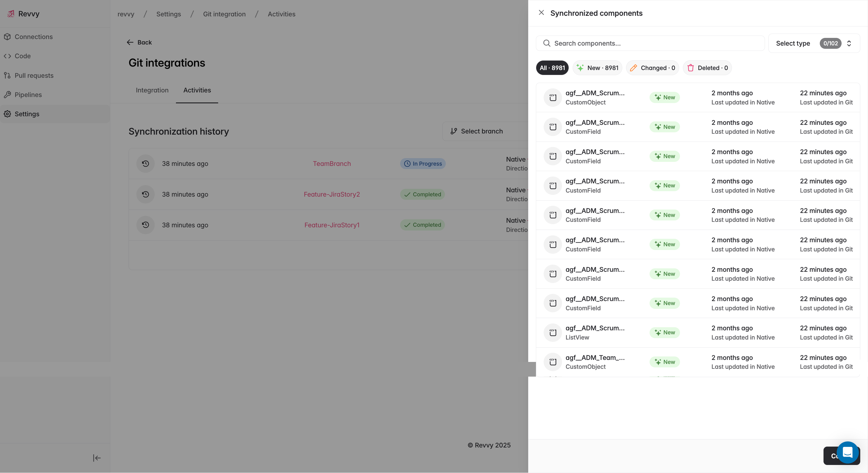The image size is (868, 473).
Task: Click history icon for TeamBranch sync
Action: tap(145, 164)
